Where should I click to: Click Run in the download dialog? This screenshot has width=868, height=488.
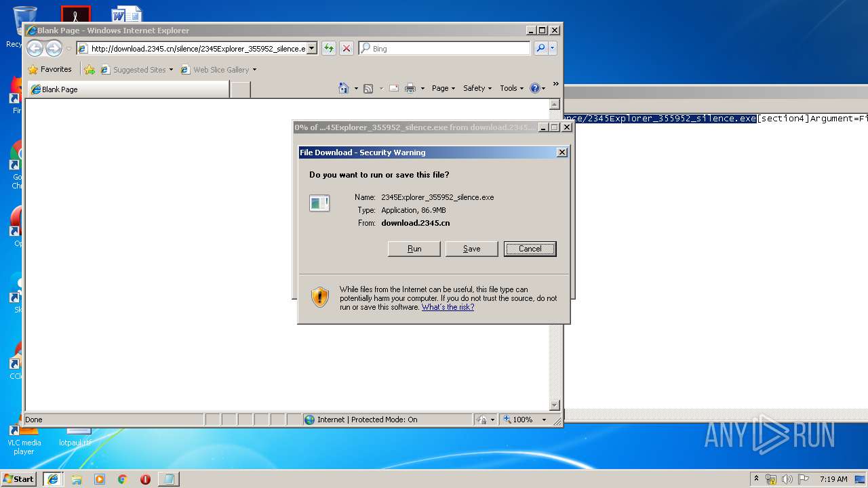[414, 249]
